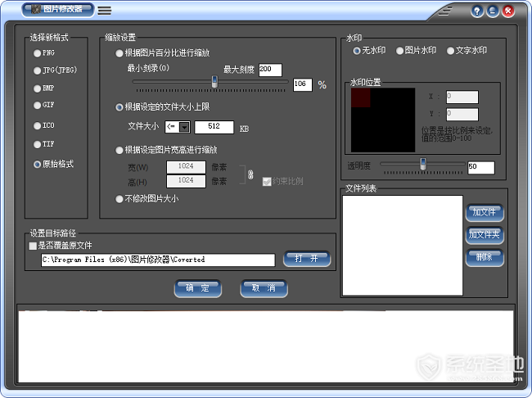Click the 最大刻度 field showing 200
This screenshot has width=532, height=398.
270,70
